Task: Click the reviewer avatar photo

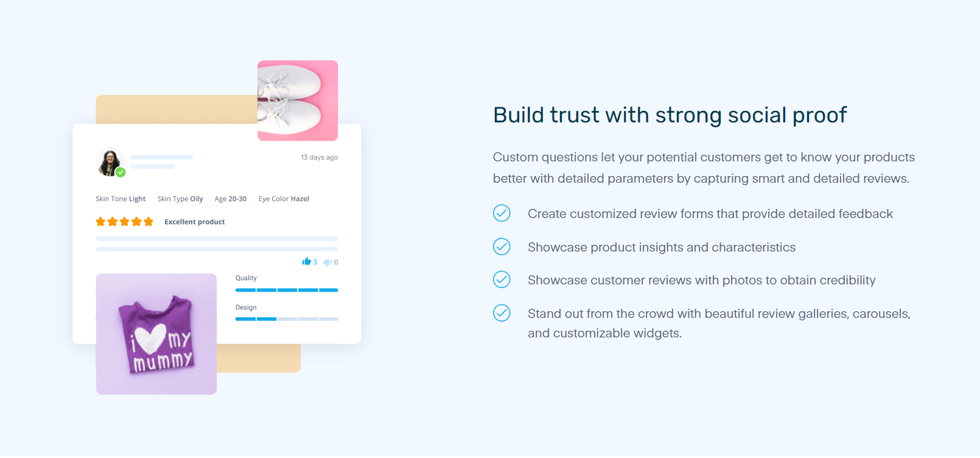Action: (110, 163)
